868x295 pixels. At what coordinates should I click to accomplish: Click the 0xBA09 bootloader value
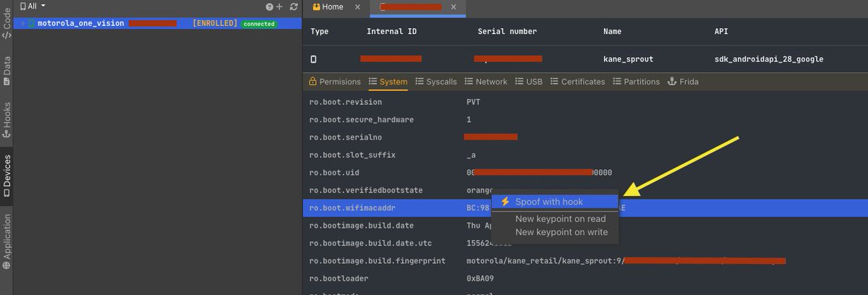click(x=481, y=278)
